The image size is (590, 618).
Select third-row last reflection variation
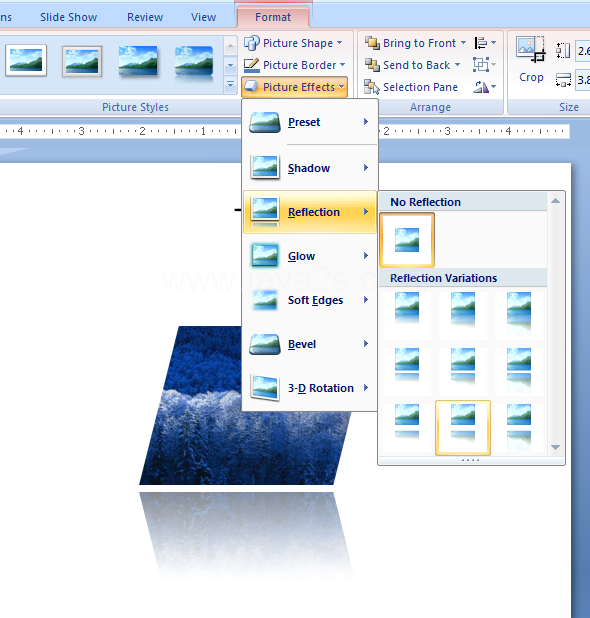point(519,427)
